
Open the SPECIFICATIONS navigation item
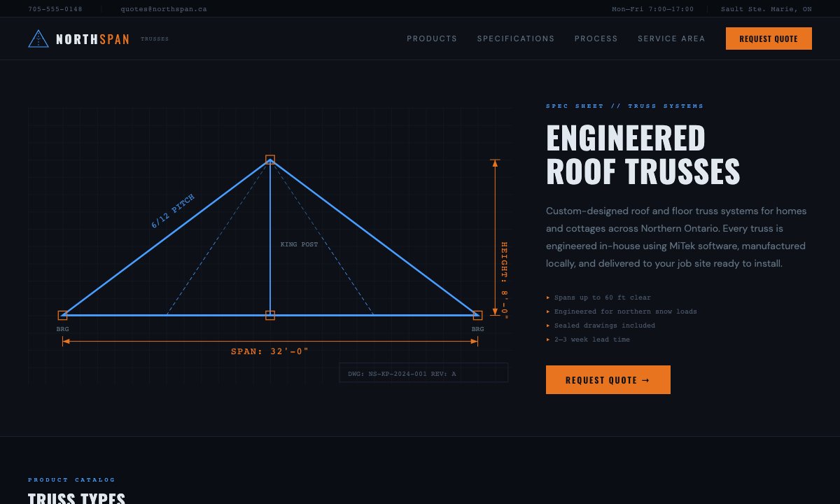[x=516, y=38]
